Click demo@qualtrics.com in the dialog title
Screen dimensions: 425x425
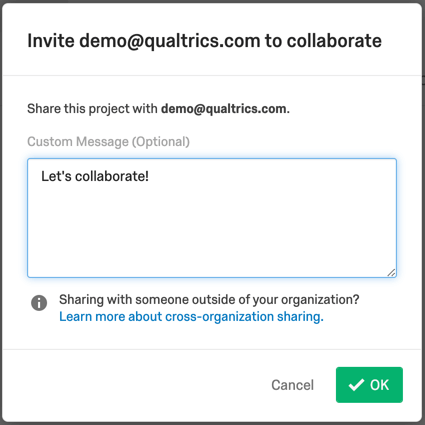[170, 41]
